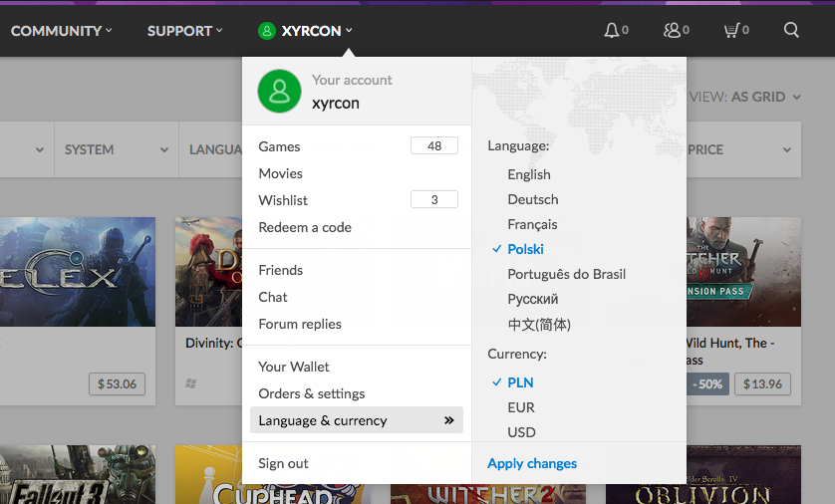This screenshot has height=504, width=835.
Task: Click the small green avatar beside XYRCON
Action: [267, 31]
